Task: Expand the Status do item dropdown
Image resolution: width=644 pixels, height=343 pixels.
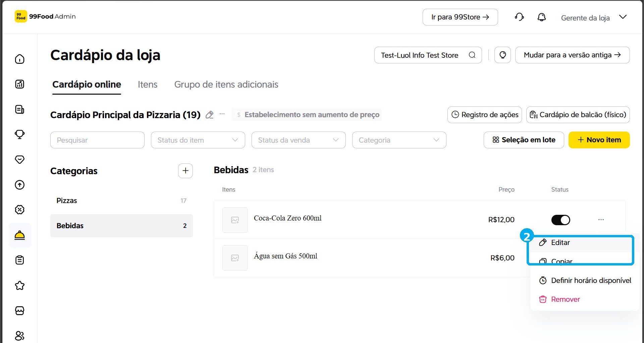Action: tap(198, 140)
